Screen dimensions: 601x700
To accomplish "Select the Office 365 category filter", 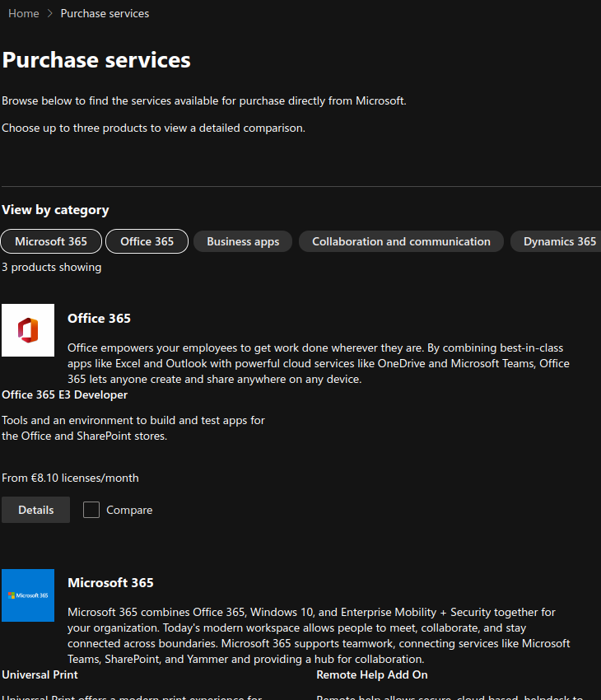I will 147,241.
